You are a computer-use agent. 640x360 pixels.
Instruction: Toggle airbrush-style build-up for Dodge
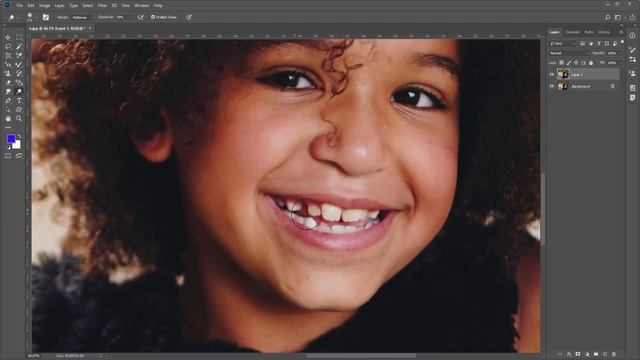point(141,17)
